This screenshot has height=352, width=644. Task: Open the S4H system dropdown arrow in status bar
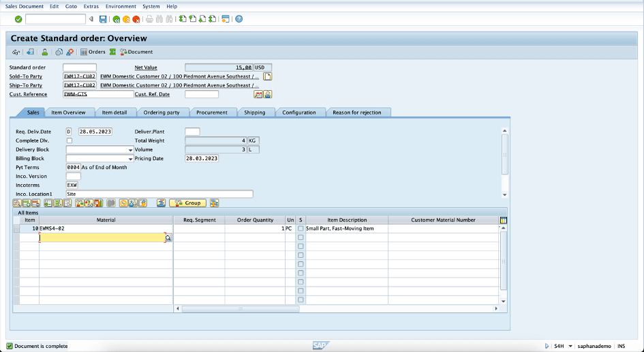tap(570, 347)
